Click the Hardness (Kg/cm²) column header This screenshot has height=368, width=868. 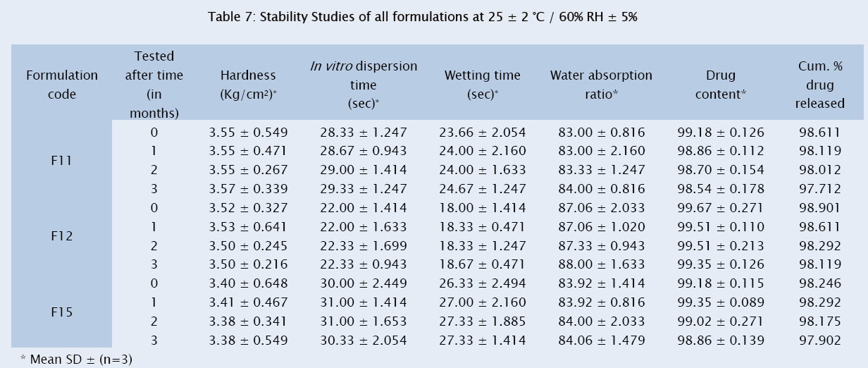pyautogui.click(x=248, y=84)
